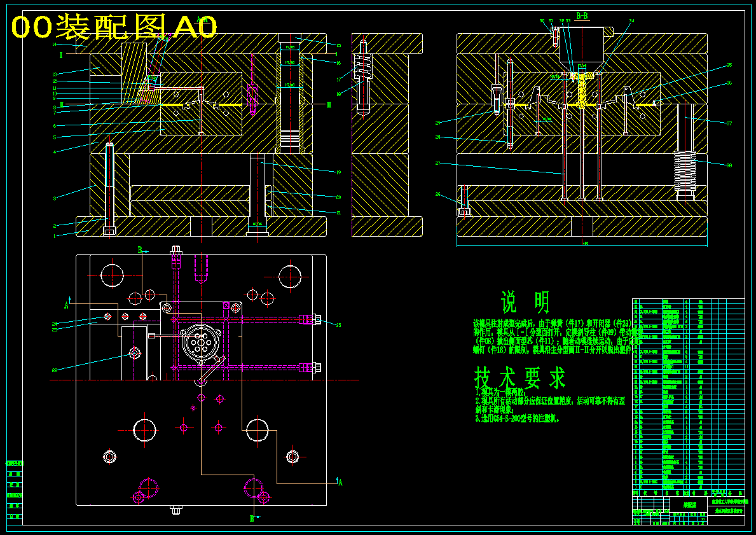
Task: Click callout number 32 above sprue
Action: (x=561, y=21)
